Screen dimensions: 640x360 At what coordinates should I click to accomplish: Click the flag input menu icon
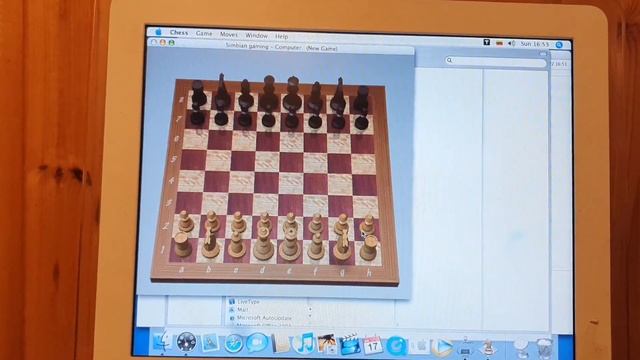point(499,43)
